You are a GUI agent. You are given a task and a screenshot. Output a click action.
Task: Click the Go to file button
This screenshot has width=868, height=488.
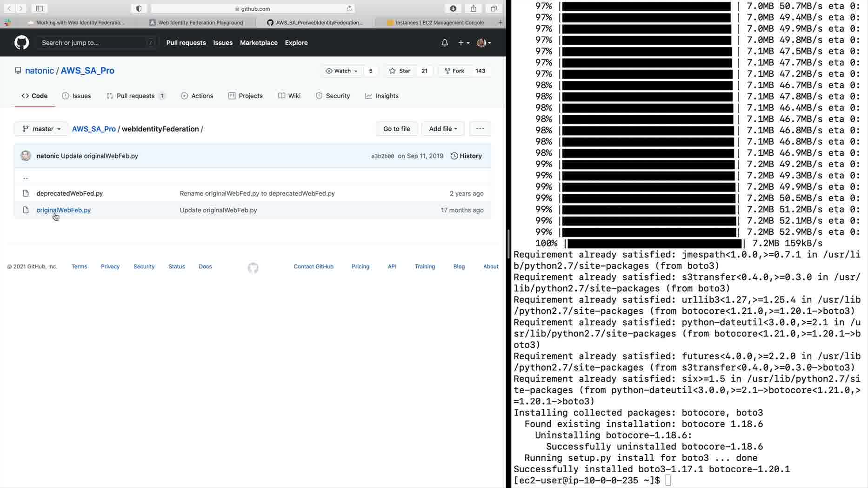coord(396,129)
